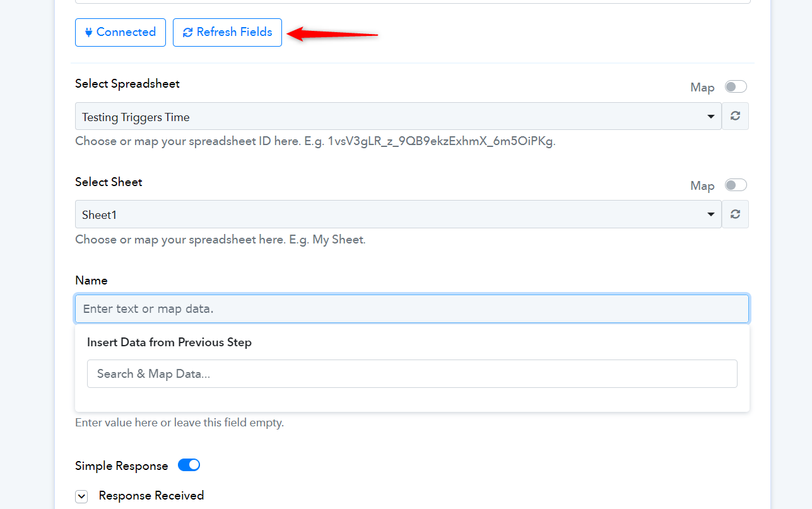Refresh the sheet list with the refresh icon
This screenshot has width=812, height=509.
(735, 214)
